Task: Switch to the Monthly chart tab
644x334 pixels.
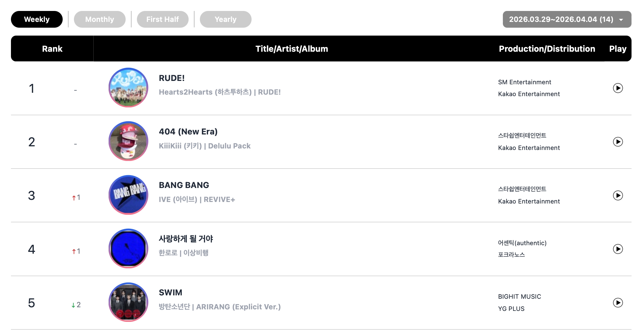Action: [99, 19]
